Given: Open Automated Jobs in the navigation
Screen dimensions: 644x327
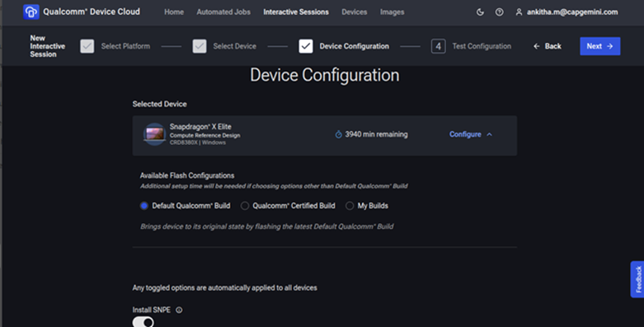Looking at the screenshot, I should pos(223,12).
